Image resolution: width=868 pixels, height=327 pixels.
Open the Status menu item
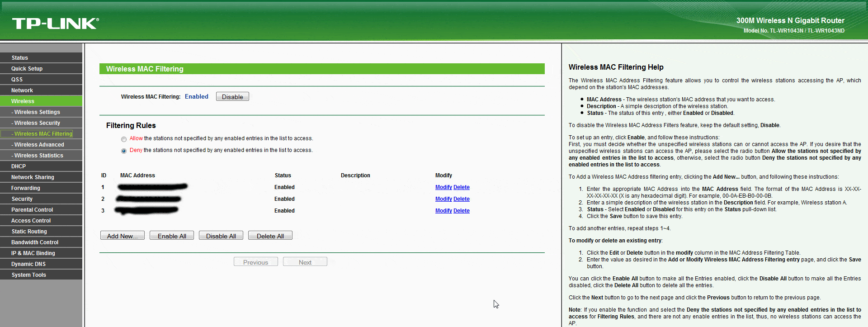[20, 58]
